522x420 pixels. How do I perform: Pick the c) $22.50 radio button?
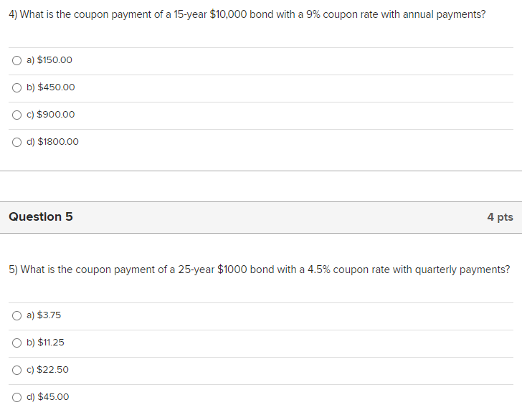pyautogui.click(x=16, y=370)
